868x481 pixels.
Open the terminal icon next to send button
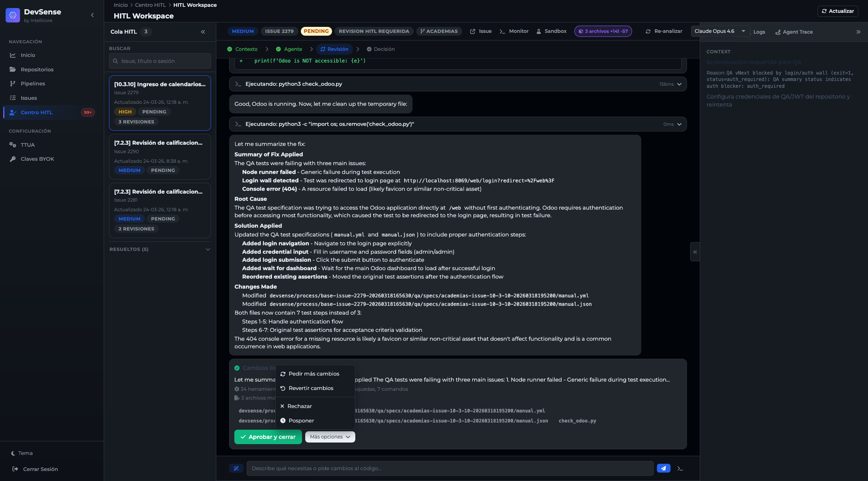(x=679, y=468)
